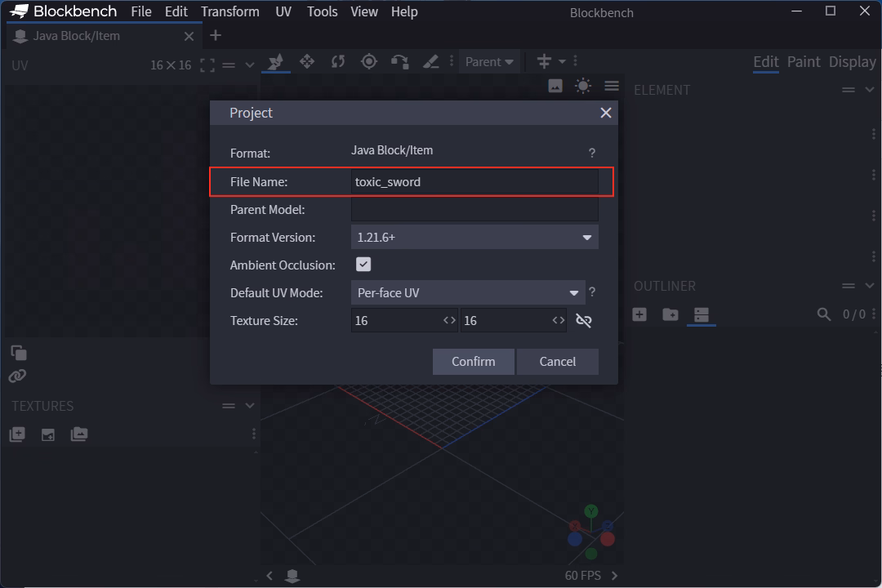
Task: Open the Help menu
Action: coord(404,11)
